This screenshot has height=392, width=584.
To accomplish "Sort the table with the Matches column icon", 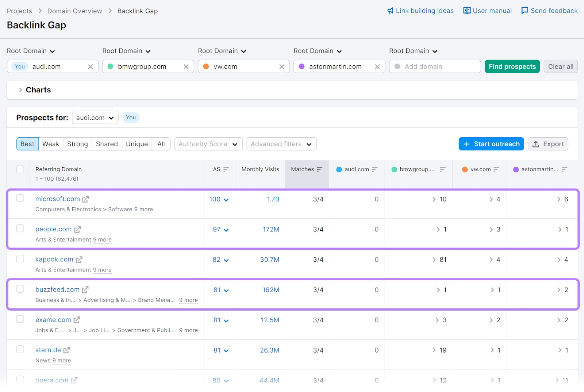I will click(x=319, y=169).
